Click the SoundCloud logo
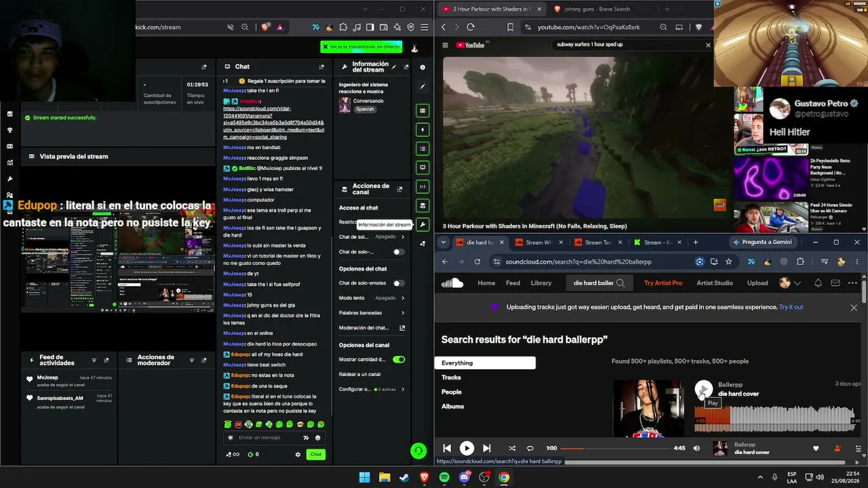Viewport: 868px width, 488px height. tap(452, 283)
